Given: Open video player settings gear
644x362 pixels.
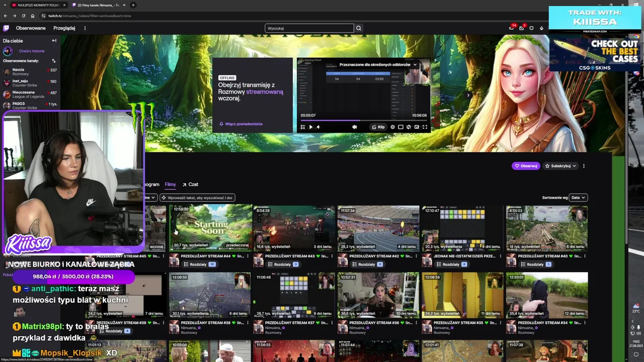Looking at the screenshot, I should [x=392, y=127].
